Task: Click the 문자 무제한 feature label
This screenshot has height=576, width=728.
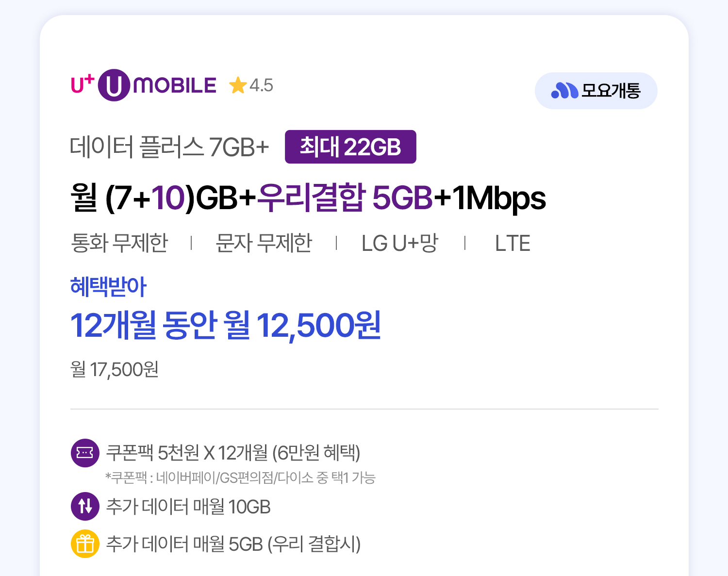Action: point(264,243)
